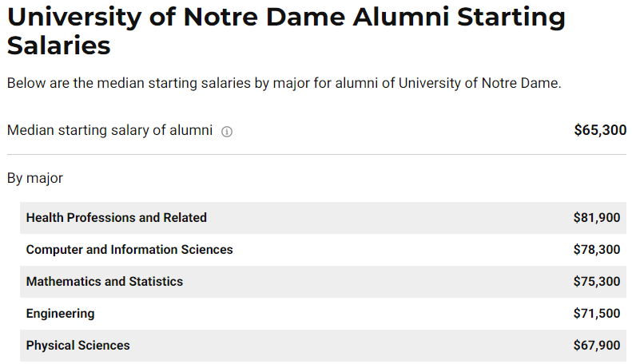Click the description sentence below the heading
Screen dimensions: 632x364
[284, 83]
